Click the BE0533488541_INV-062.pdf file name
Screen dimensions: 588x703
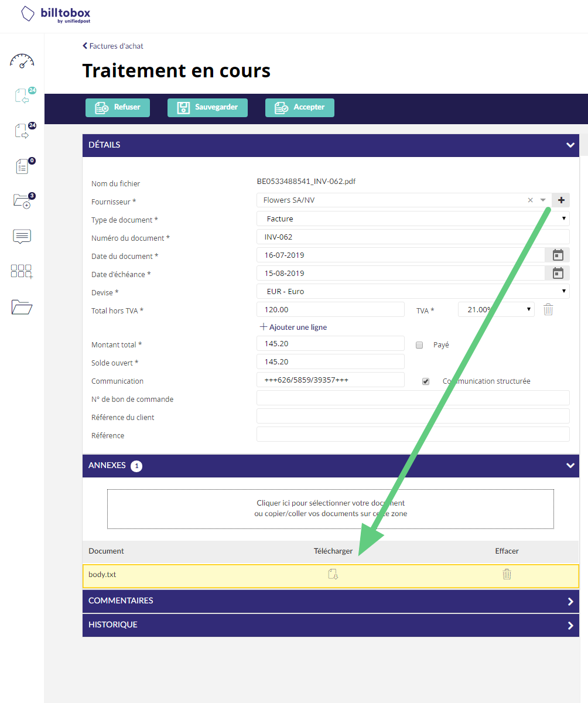point(306,181)
